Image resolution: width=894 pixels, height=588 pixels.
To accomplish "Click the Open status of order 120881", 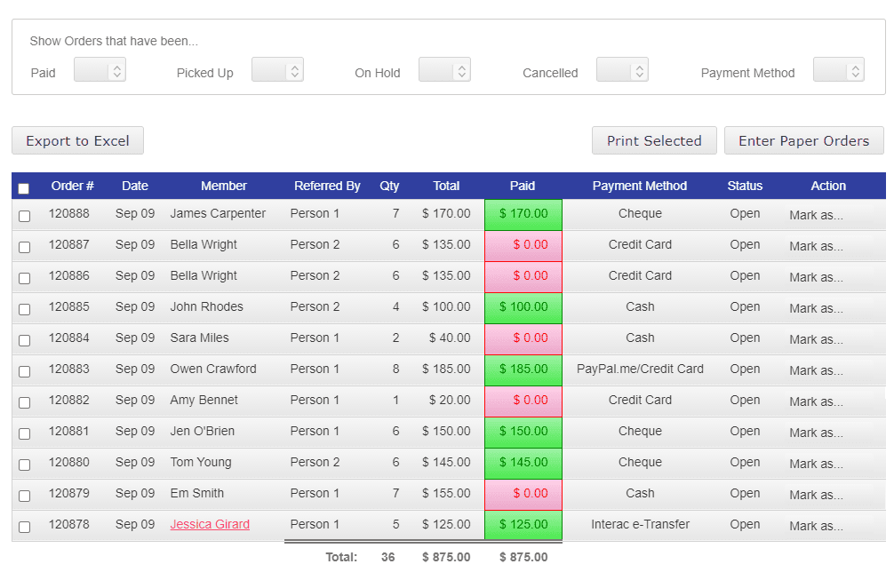I will click(745, 432).
